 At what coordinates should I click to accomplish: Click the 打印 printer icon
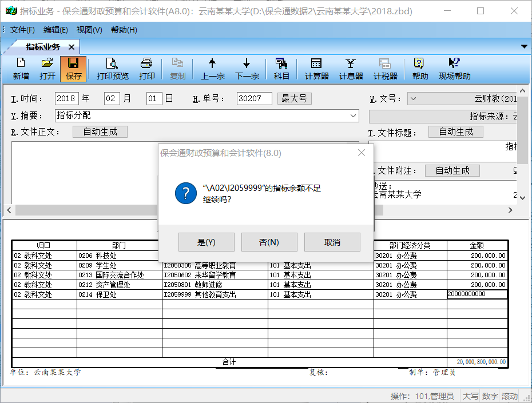pyautogui.click(x=146, y=69)
